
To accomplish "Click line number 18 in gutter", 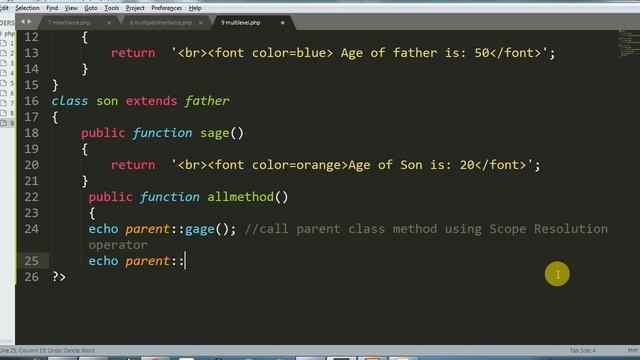I will [x=31, y=133].
